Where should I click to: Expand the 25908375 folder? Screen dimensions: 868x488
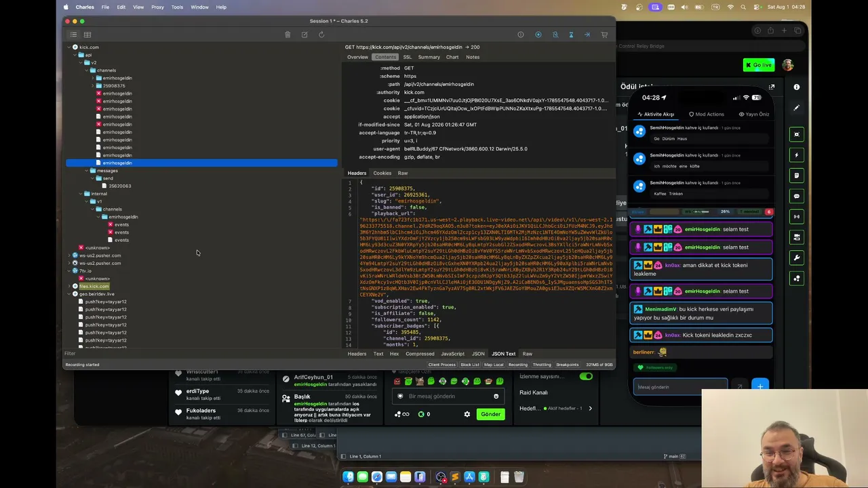click(93, 86)
